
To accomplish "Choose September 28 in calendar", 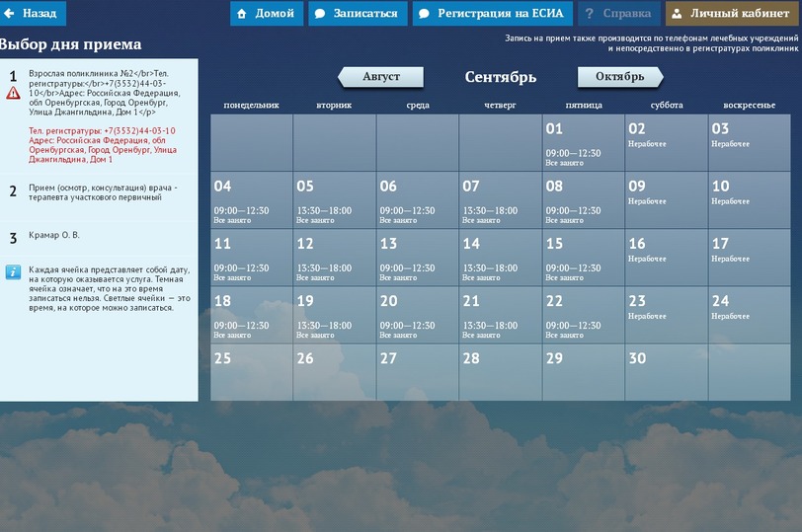I will 500,372.
